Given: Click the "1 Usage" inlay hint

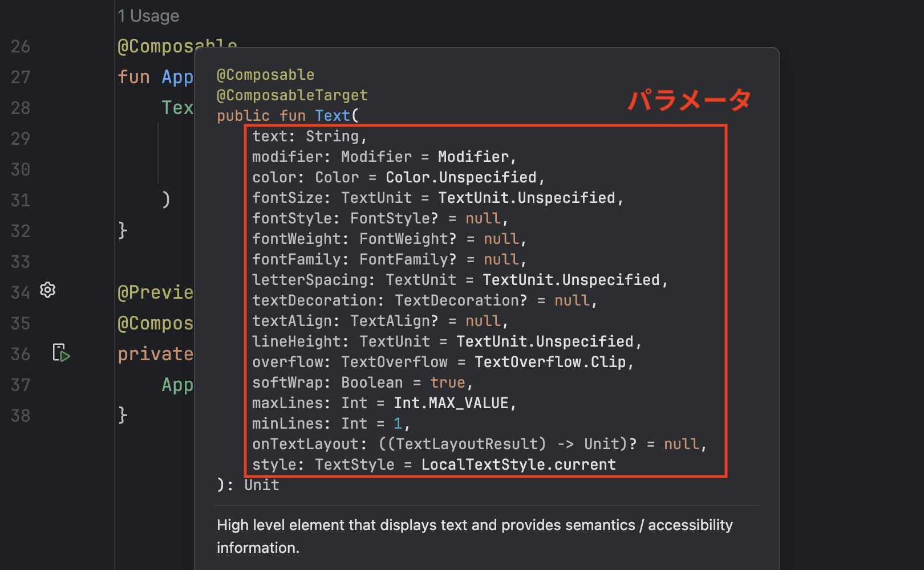Looking at the screenshot, I should pyautogui.click(x=148, y=16).
